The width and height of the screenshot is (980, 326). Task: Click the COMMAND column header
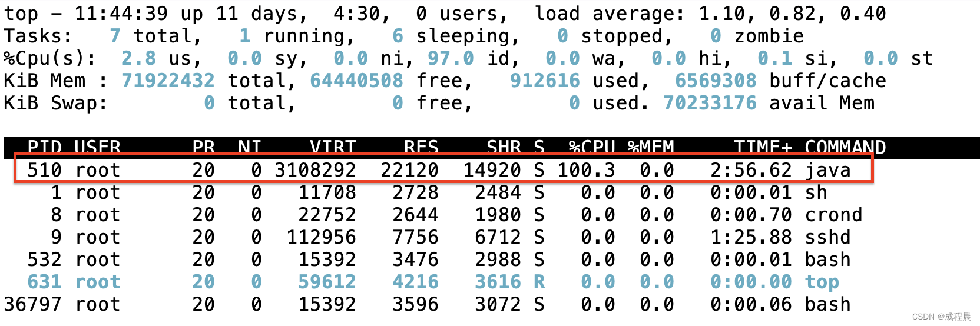(845, 147)
